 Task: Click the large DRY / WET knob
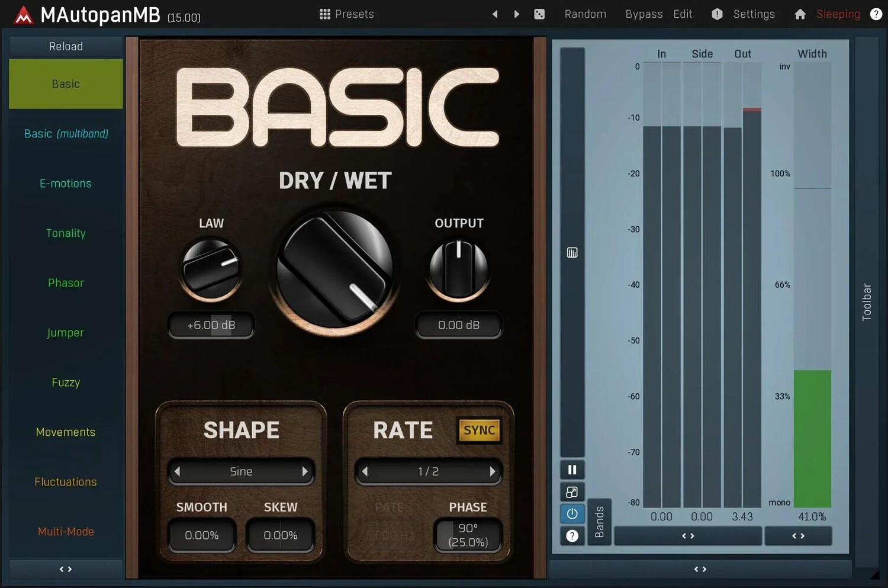pyautogui.click(x=334, y=269)
